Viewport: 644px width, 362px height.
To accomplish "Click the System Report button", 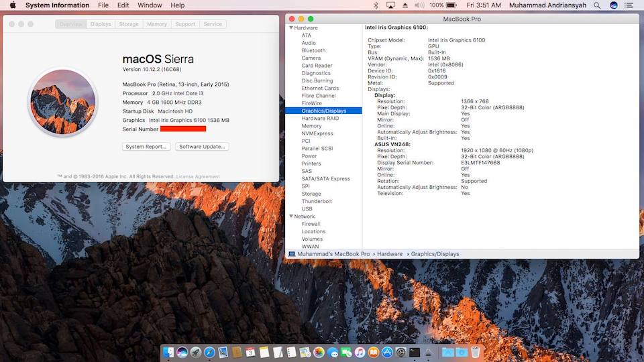I will coord(146,147).
